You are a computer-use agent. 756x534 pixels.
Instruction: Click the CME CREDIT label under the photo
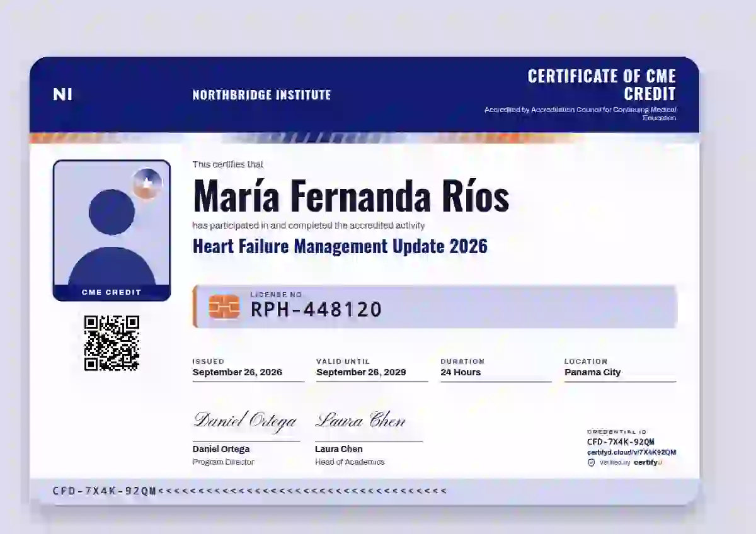pyautogui.click(x=112, y=292)
